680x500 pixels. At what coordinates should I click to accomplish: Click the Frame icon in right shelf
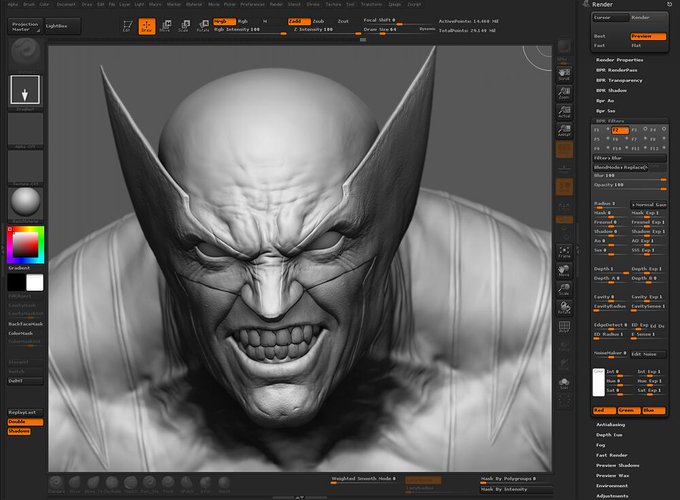pos(564,252)
